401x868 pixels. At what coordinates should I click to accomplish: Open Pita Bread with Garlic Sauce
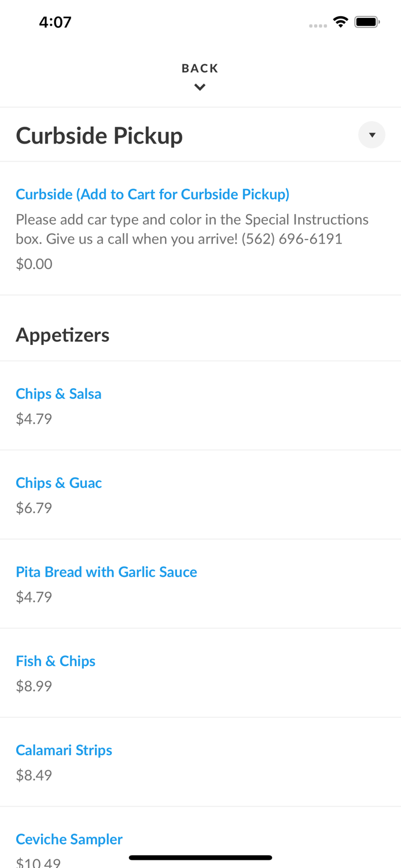coord(106,572)
